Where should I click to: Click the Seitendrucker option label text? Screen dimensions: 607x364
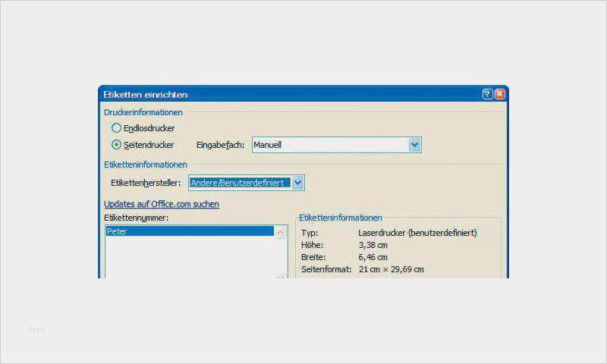(x=149, y=144)
